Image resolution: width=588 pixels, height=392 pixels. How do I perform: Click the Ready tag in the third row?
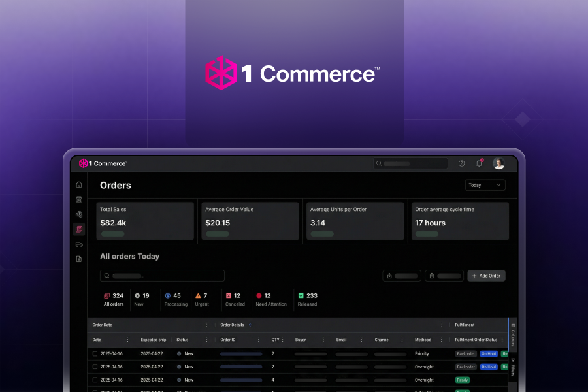(x=463, y=380)
